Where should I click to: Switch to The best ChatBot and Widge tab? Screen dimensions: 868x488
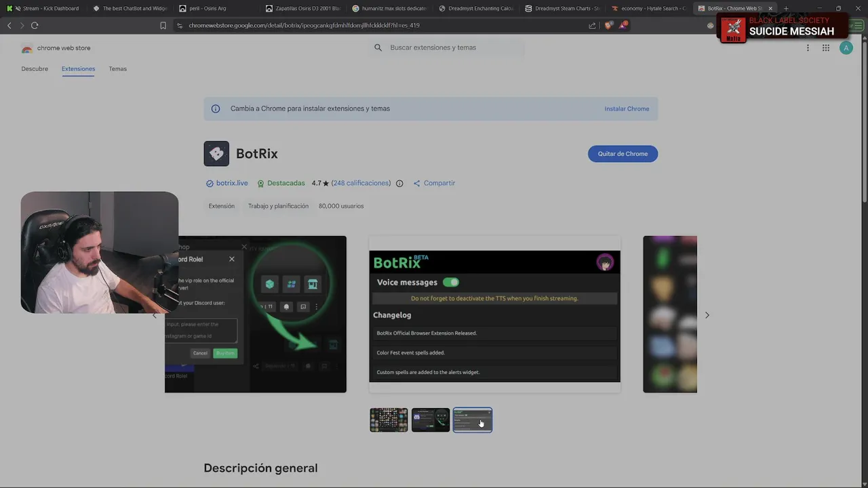(x=130, y=8)
